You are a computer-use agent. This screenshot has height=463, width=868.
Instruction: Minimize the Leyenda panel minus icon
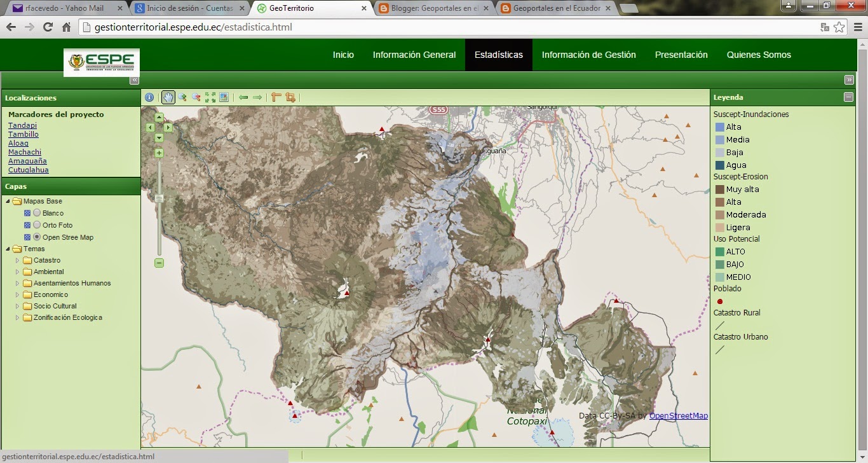click(x=848, y=97)
